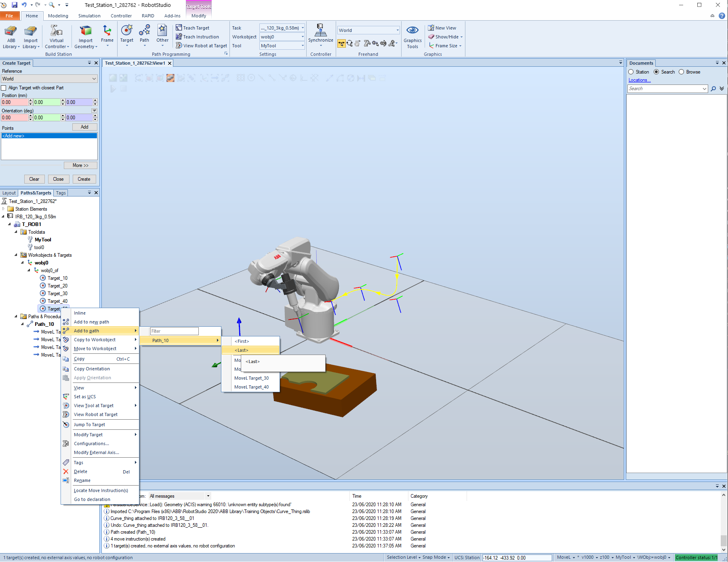Collapse the Tooldata tree node
The image size is (728, 562).
coord(16,232)
